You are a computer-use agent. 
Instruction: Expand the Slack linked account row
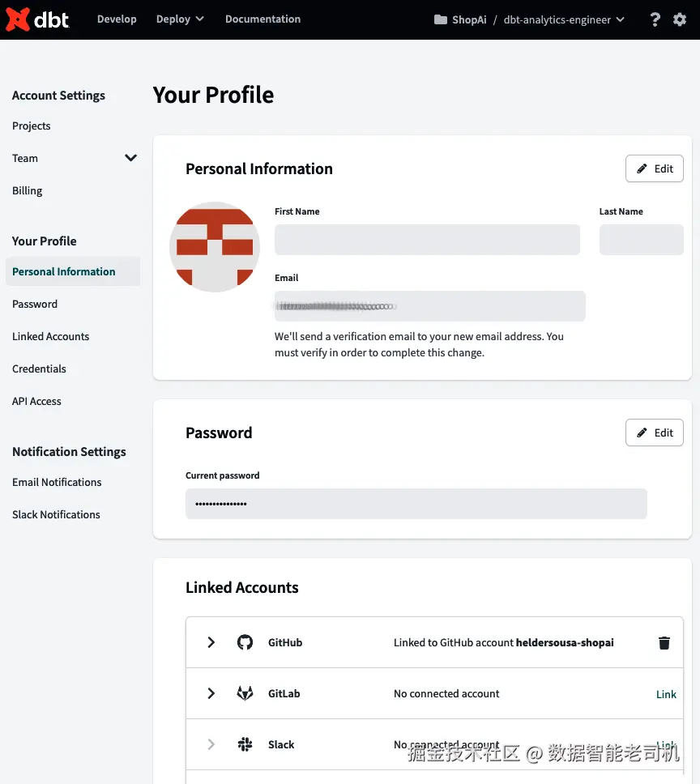point(211,744)
